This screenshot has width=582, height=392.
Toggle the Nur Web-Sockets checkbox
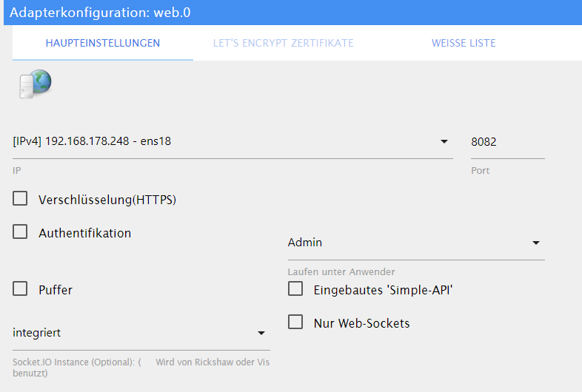[x=295, y=322]
